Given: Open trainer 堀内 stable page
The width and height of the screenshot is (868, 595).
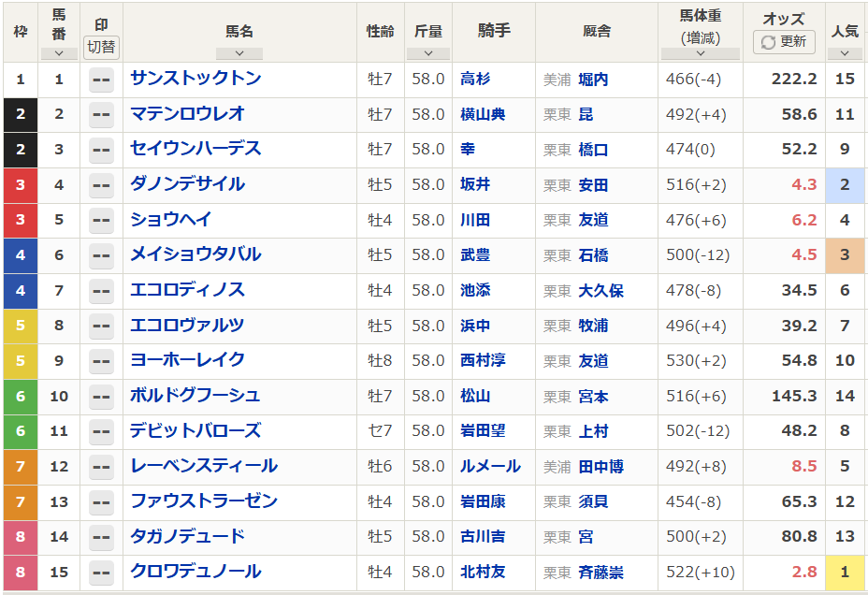Looking at the screenshot, I should tap(593, 80).
